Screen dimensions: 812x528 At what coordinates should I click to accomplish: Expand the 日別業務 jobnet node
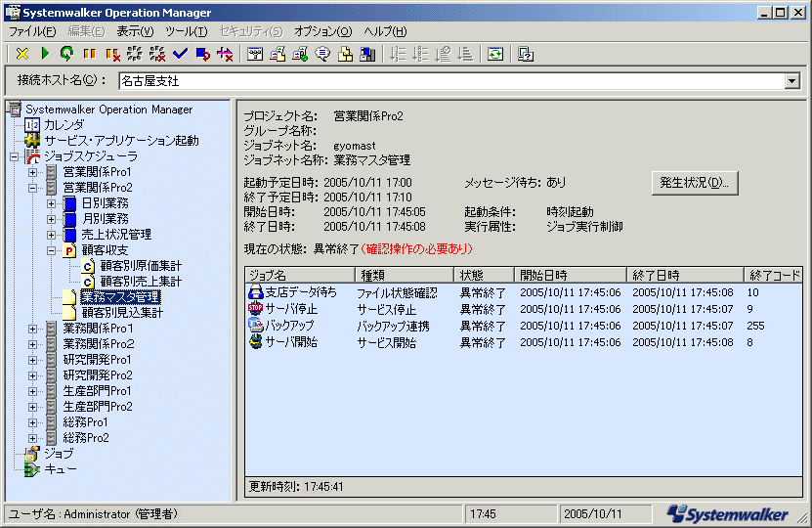click(52, 203)
